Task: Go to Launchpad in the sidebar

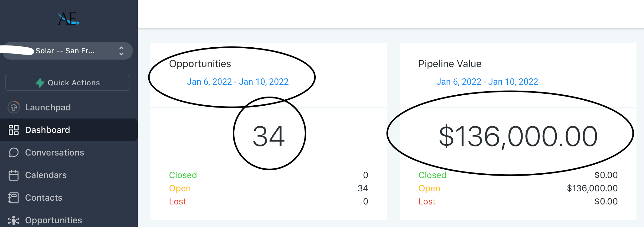Action: click(48, 107)
